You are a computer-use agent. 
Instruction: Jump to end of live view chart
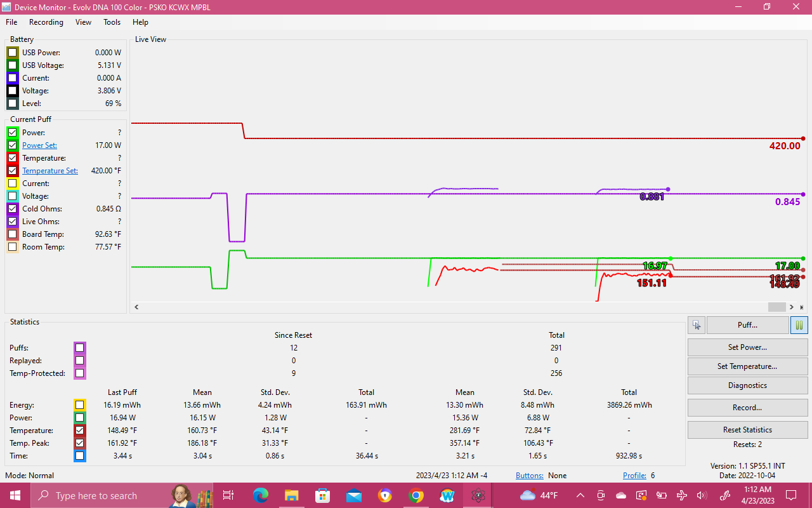pos(802,307)
